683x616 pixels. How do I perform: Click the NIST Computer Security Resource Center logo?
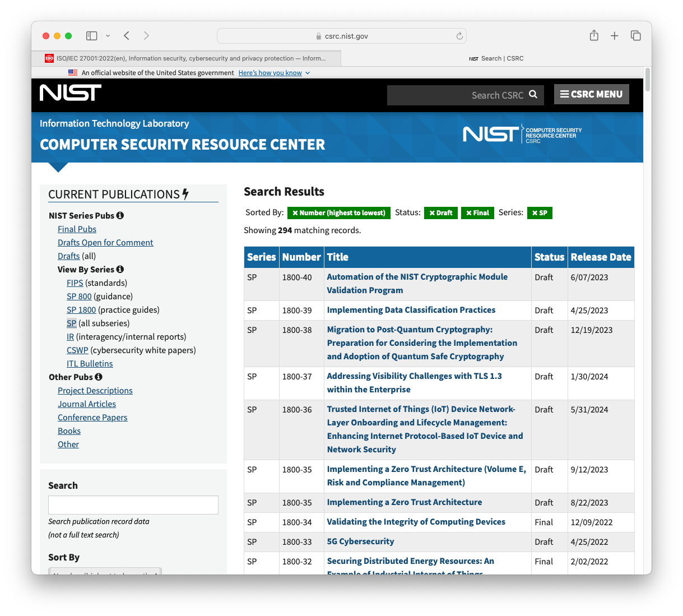click(x=522, y=135)
